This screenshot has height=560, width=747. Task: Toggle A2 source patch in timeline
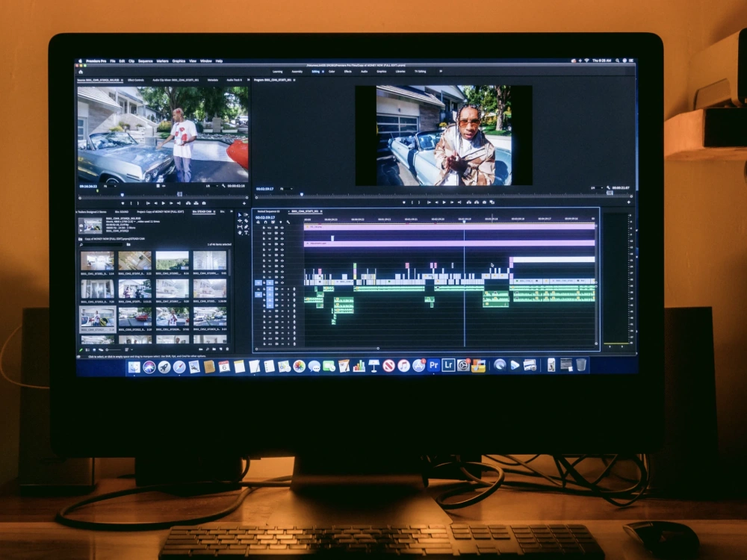pyautogui.click(x=258, y=295)
